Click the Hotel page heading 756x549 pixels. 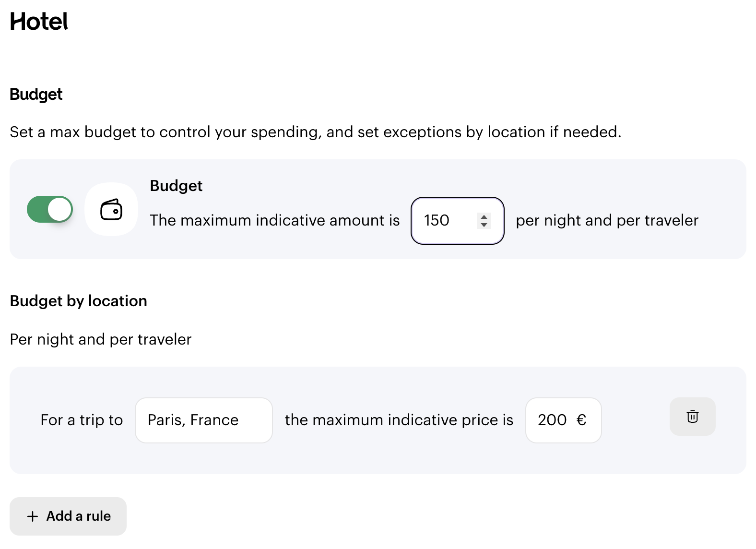click(x=39, y=22)
